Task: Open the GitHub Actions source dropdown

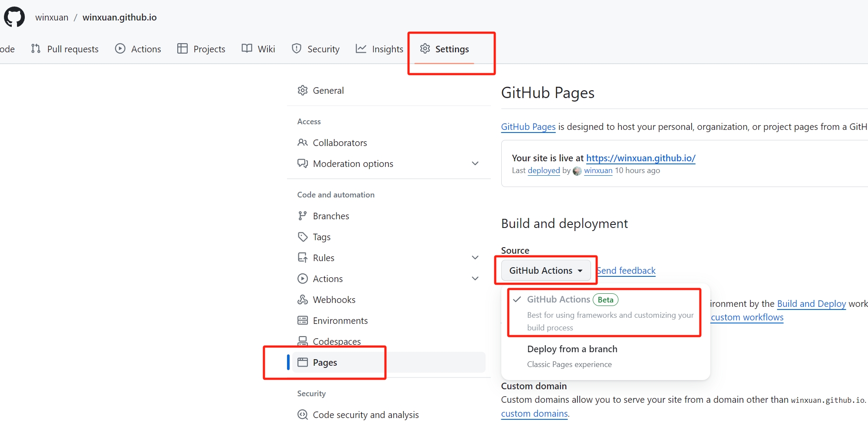Action: (x=546, y=270)
